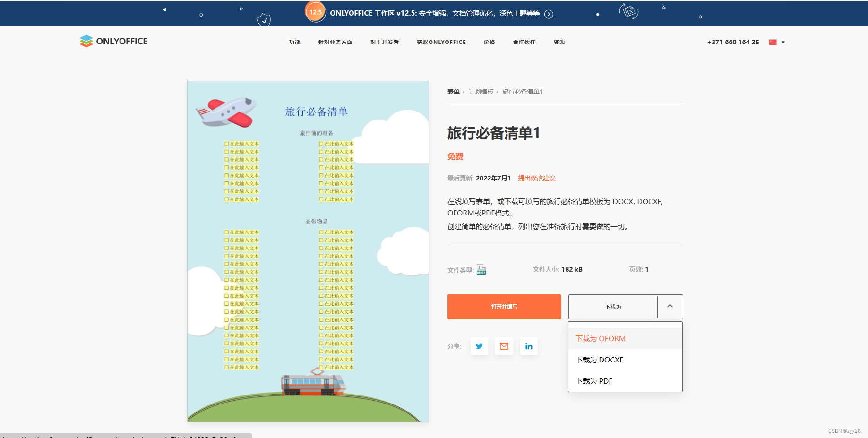Open the 合作伙伴 menu item
868x438 pixels.
click(524, 42)
